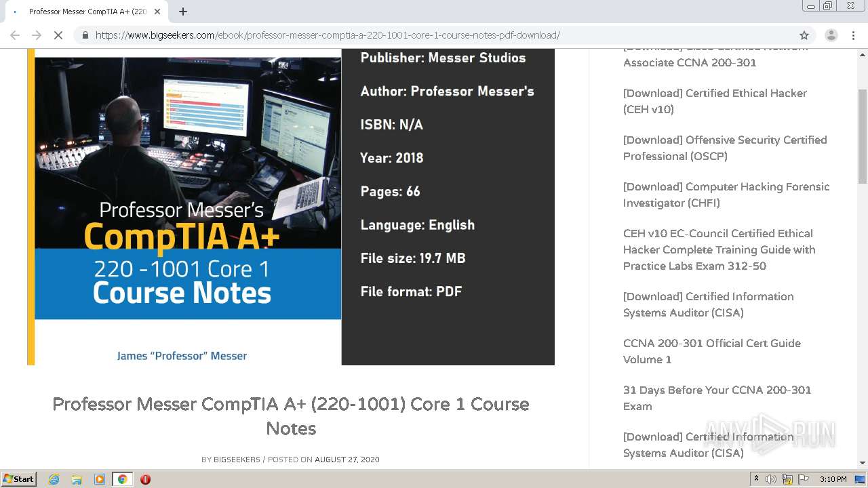Open the Action Center flag icon
Screen dimensions: 868x488
[804, 479]
